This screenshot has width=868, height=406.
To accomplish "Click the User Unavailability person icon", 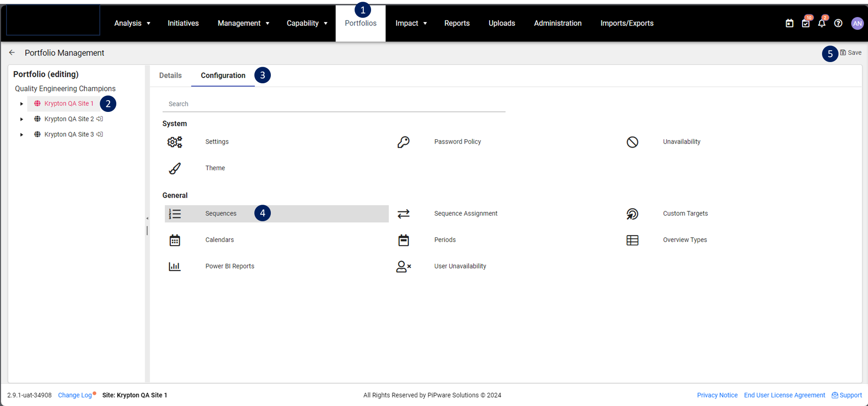I will [x=403, y=266].
